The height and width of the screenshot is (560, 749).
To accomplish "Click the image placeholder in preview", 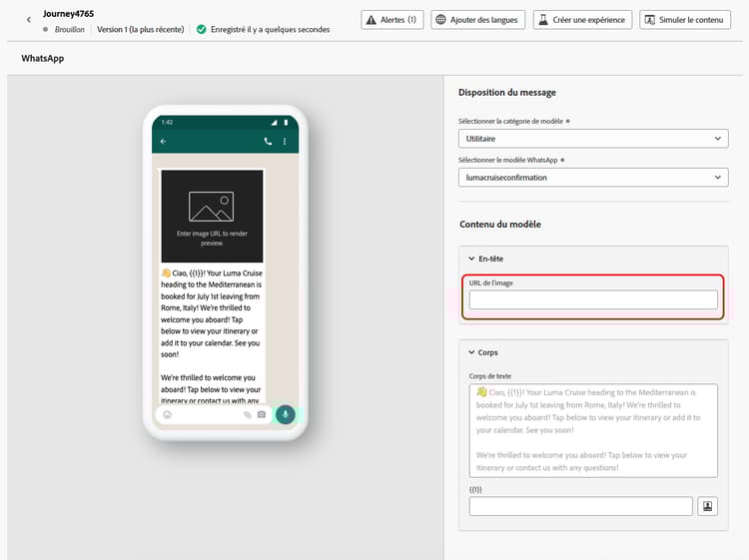I will click(212, 216).
